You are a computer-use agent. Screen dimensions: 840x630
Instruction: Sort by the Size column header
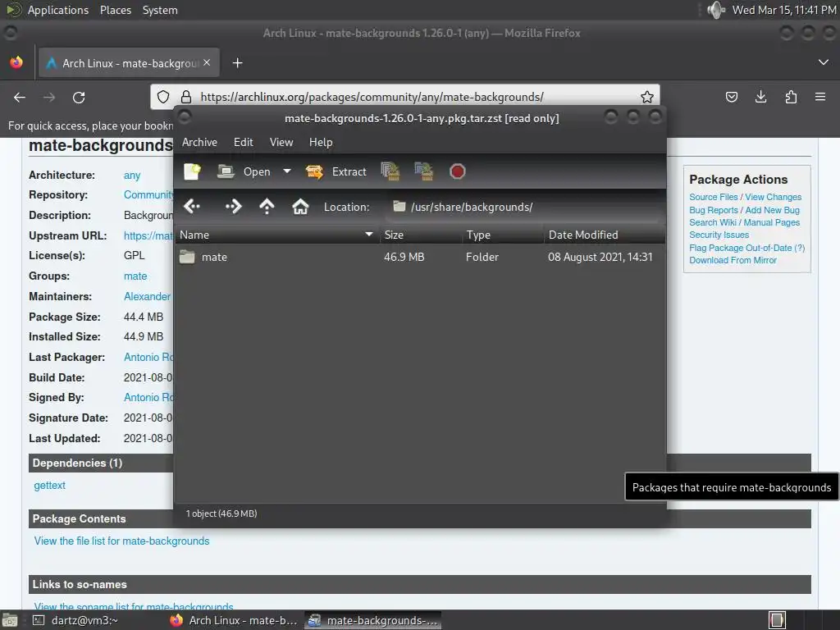pos(421,235)
